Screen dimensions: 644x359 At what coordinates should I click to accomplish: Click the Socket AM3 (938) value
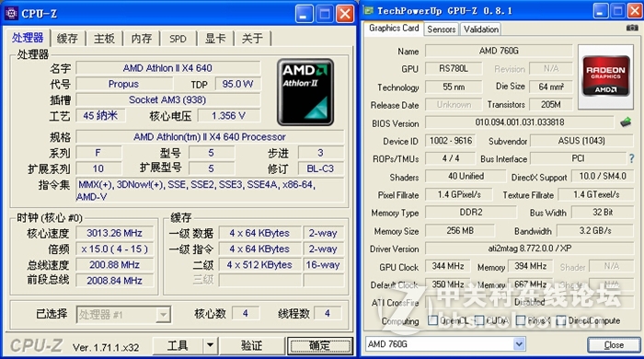tap(168, 99)
